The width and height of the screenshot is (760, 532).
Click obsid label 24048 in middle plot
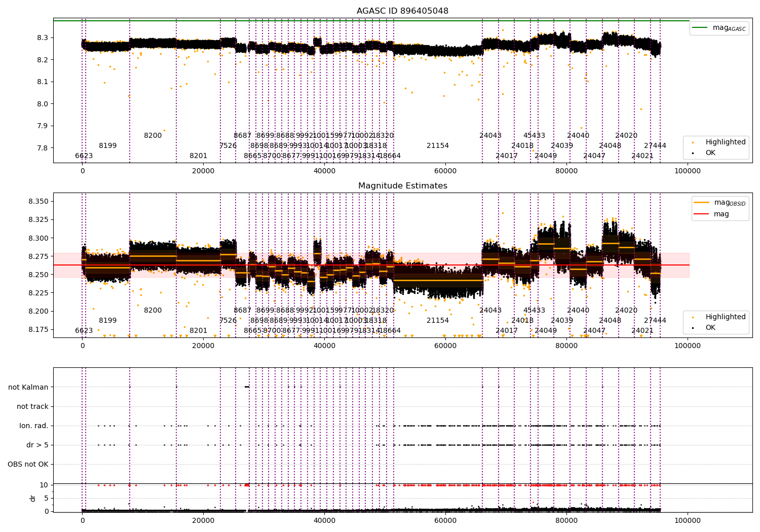(610, 320)
